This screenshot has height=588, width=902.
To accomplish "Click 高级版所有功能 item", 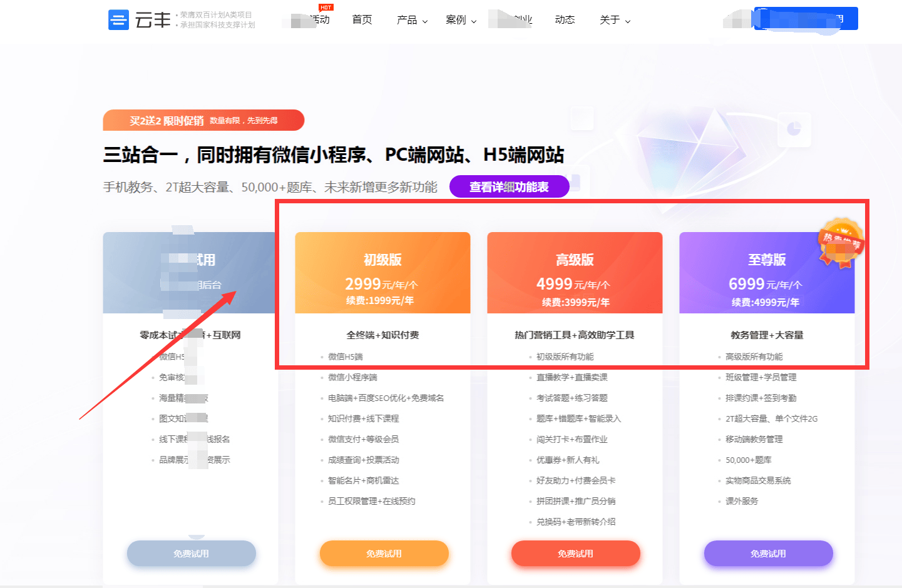I will (x=754, y=357).
